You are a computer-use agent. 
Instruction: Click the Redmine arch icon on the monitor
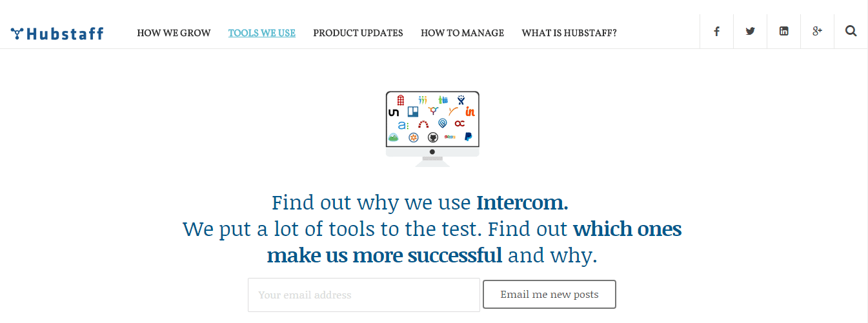pos(423,124)
